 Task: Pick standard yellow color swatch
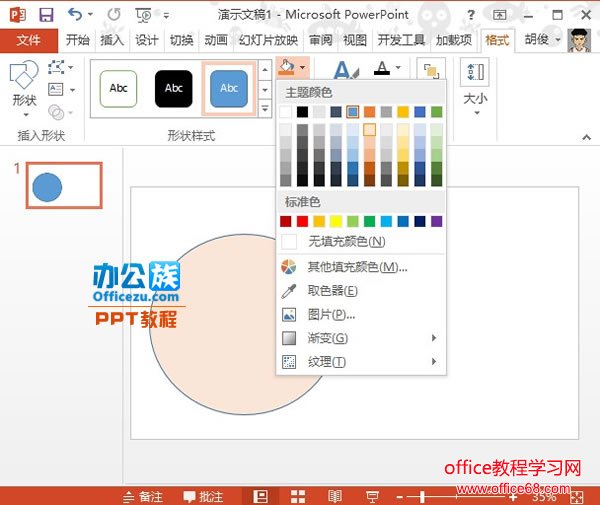click(336, 221)
